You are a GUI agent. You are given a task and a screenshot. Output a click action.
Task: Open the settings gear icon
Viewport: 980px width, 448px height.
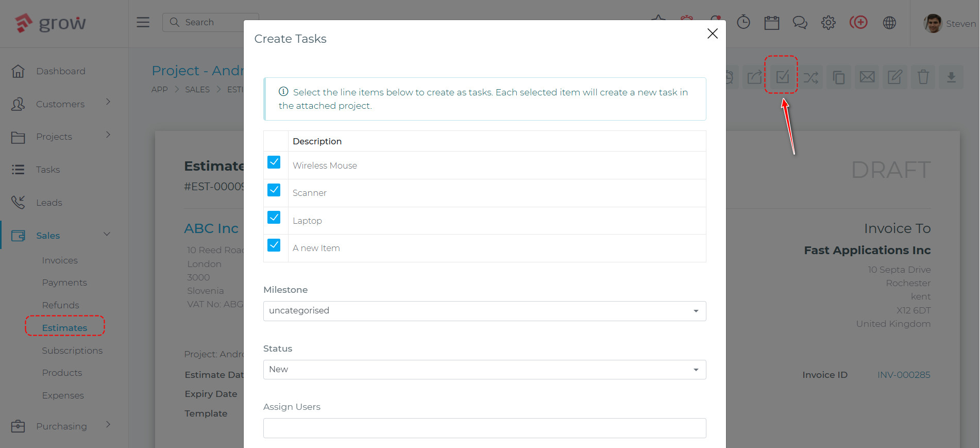(x=828, y=23)
